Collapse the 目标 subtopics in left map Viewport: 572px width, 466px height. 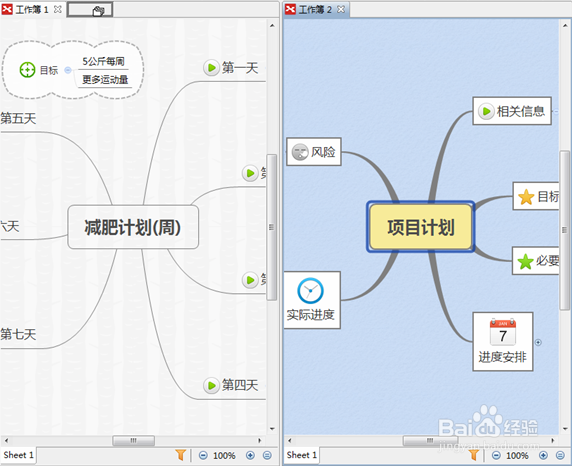[68, 70]
